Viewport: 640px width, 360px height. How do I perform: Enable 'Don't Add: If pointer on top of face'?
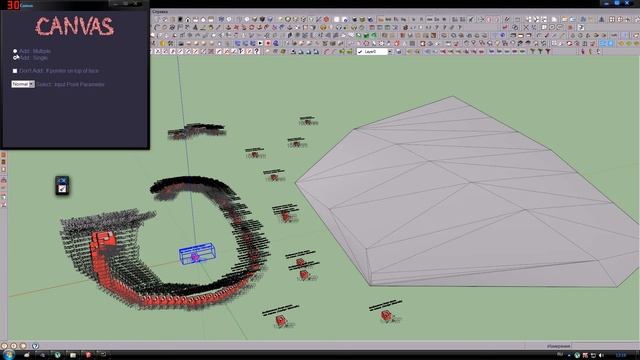tap(15, 71)
